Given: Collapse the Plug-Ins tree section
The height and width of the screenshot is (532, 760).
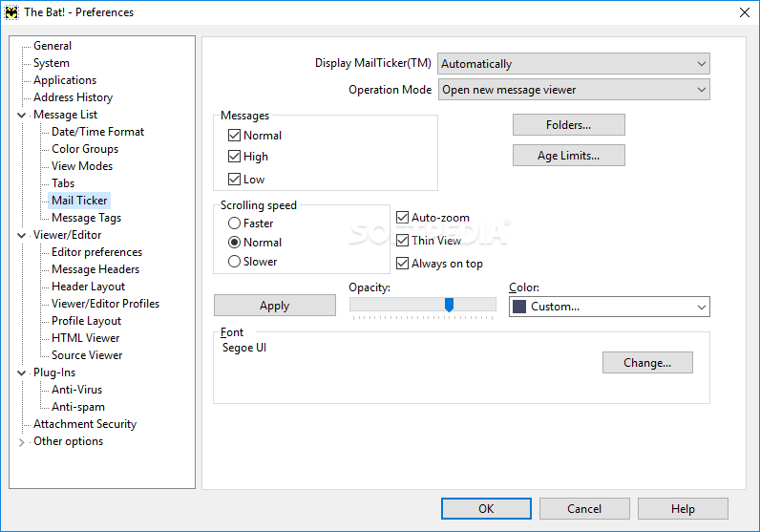Looking at the screenshot, I should point(22,372).
